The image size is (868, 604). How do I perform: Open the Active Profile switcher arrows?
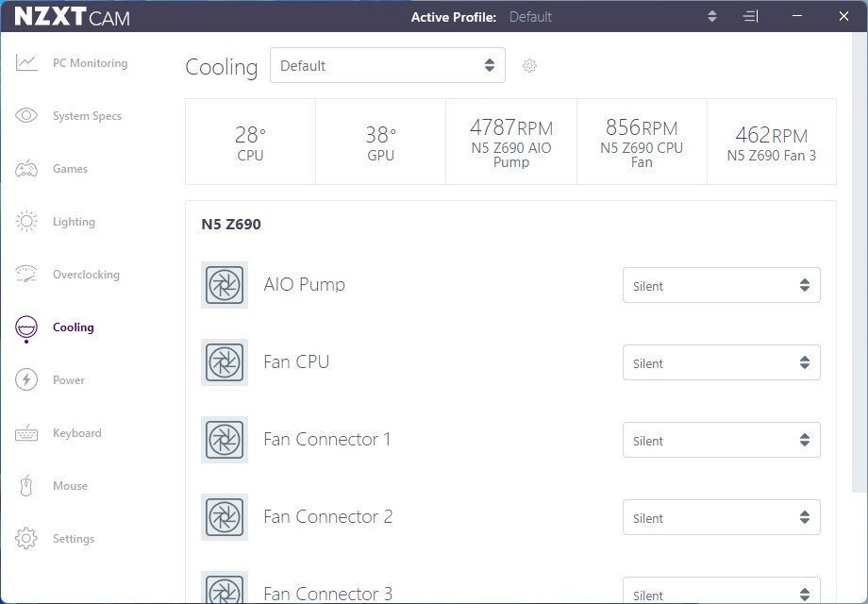[x=712, y=17]
